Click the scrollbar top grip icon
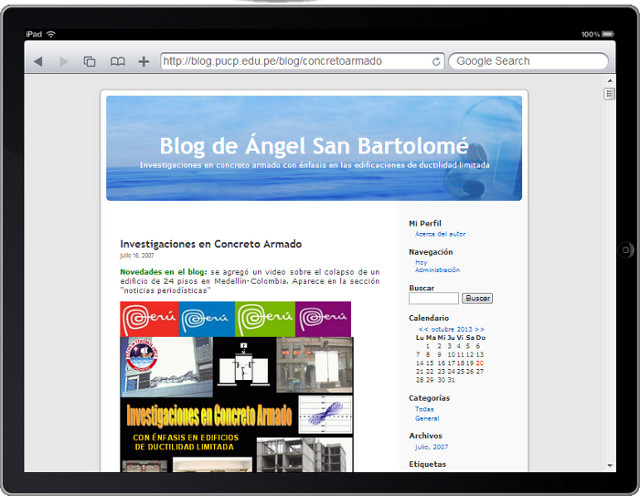This screenshot has width=640, height=496. 609,94
